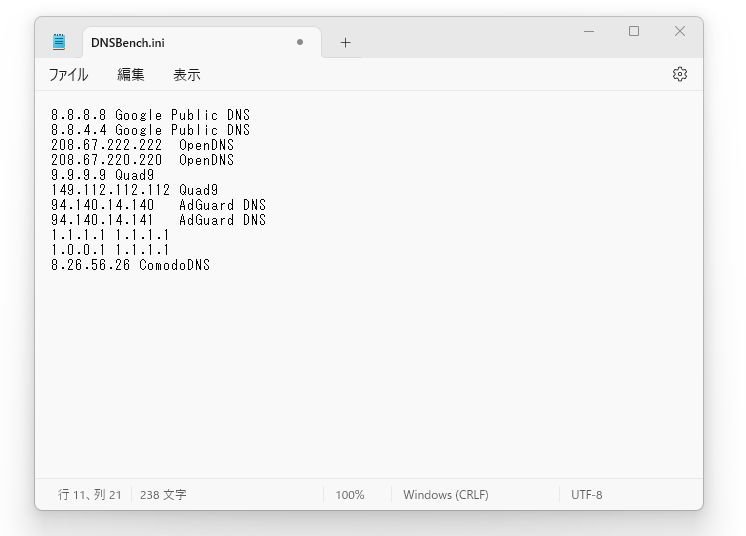Place cursor on line 8.8.8.8 Google Public DNS
This screenshot has height=536, width=746.
pyautogui.click(x=150, y=115)
